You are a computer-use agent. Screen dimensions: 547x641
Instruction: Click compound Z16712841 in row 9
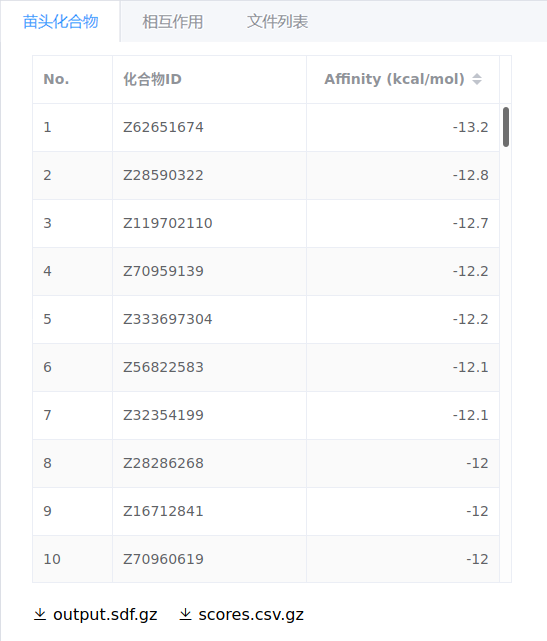163,511
